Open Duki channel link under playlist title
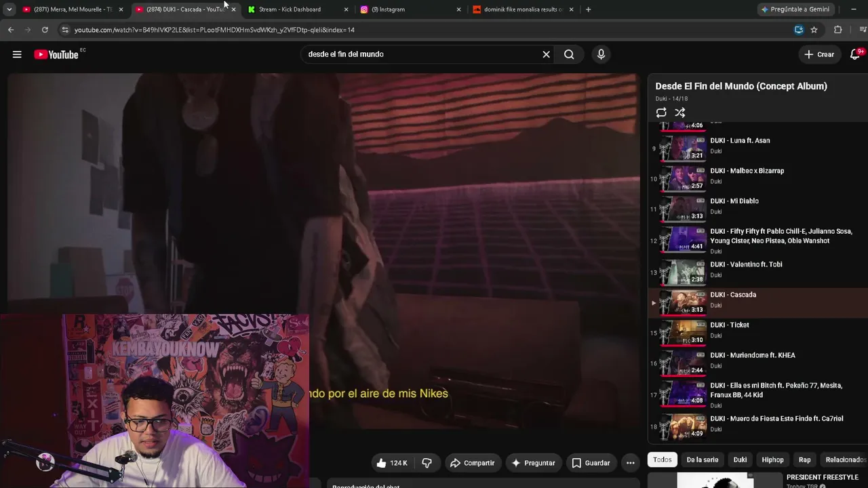This screenshot has width=868, height=488. (x=661, y=99)
